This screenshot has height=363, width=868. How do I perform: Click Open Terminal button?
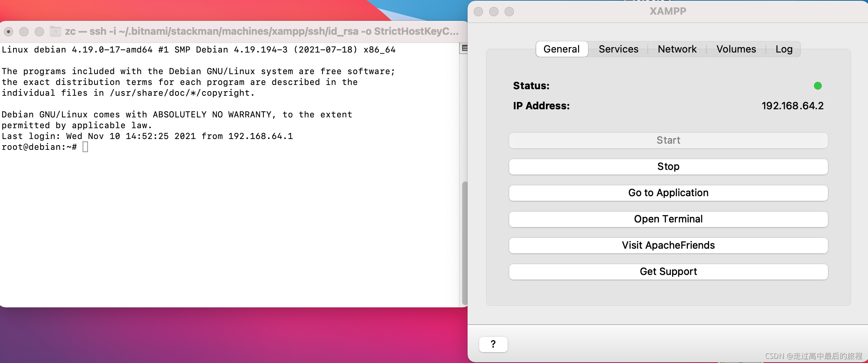pyautogui.click(x=668, y=219)
